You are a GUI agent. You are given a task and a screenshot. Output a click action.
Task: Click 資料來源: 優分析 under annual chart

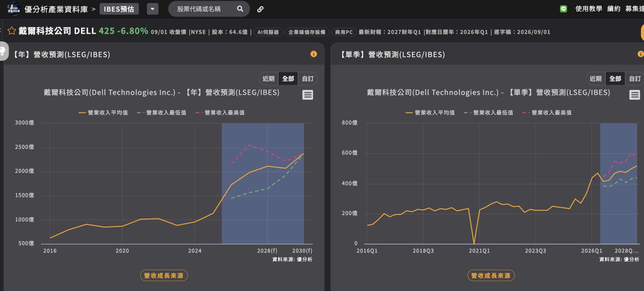click(x=292, y=260)
